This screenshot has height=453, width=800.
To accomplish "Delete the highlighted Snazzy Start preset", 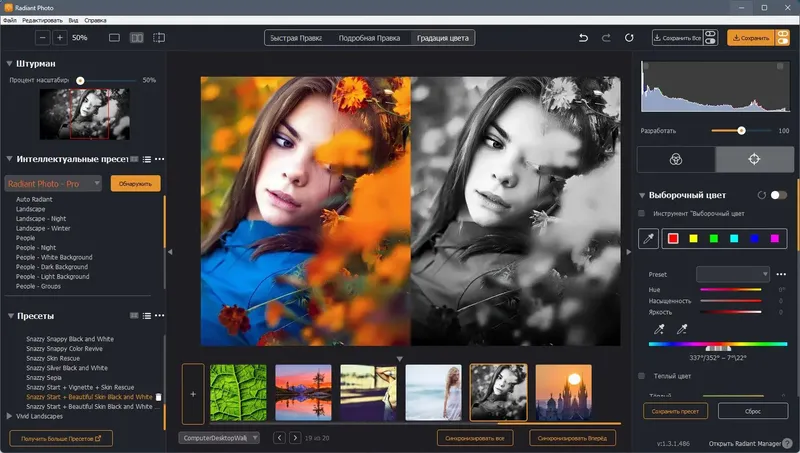I will [158, 397].
